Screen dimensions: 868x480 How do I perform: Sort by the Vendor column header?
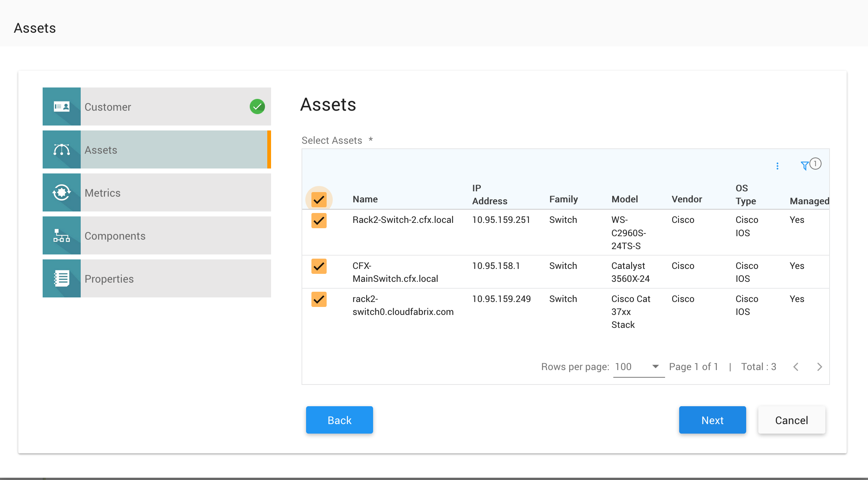(x=687, y=199)
